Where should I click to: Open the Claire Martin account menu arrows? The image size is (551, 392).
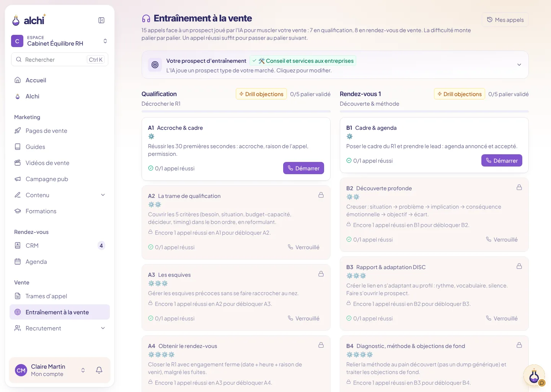pyautogui.click(x=83, y=370)
